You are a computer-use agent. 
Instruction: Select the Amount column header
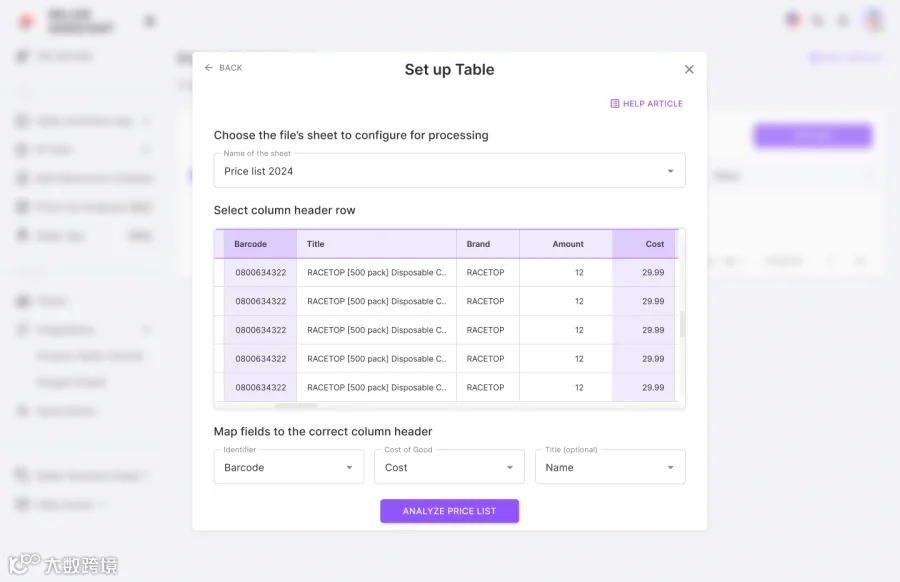click(x=566, y=244)
